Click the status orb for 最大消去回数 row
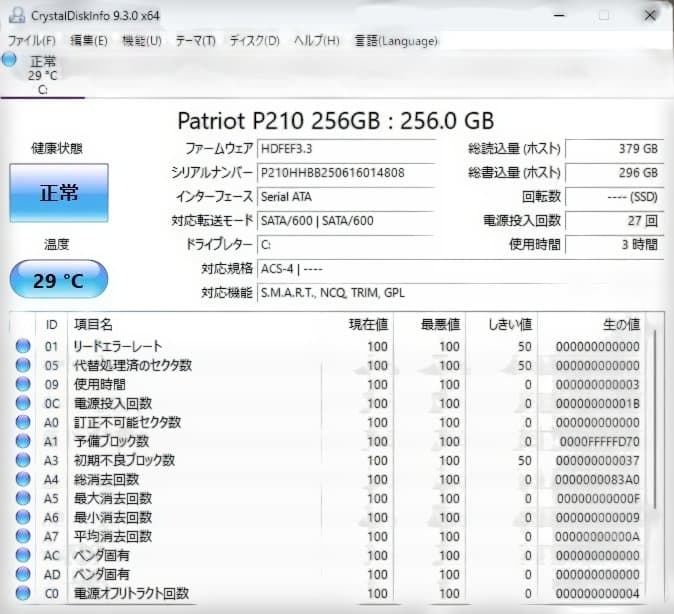This screenshot has height=614, width=674. tap(23, 498)
